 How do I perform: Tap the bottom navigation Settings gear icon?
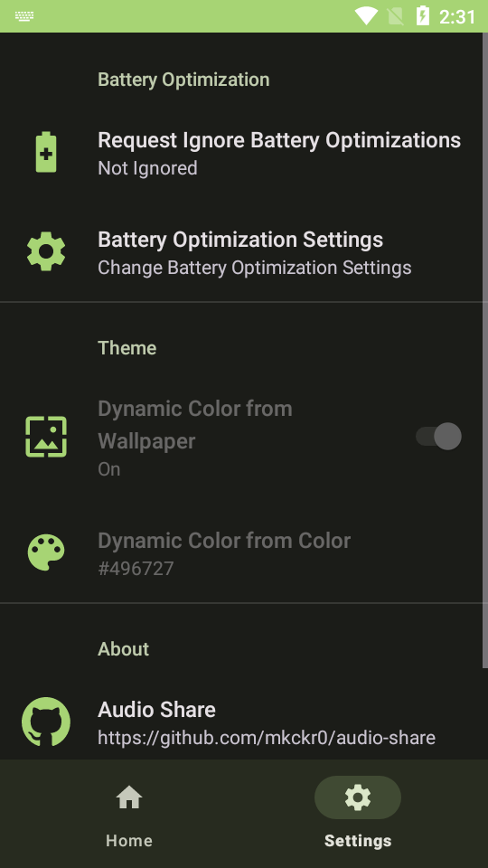coord(358,797)
